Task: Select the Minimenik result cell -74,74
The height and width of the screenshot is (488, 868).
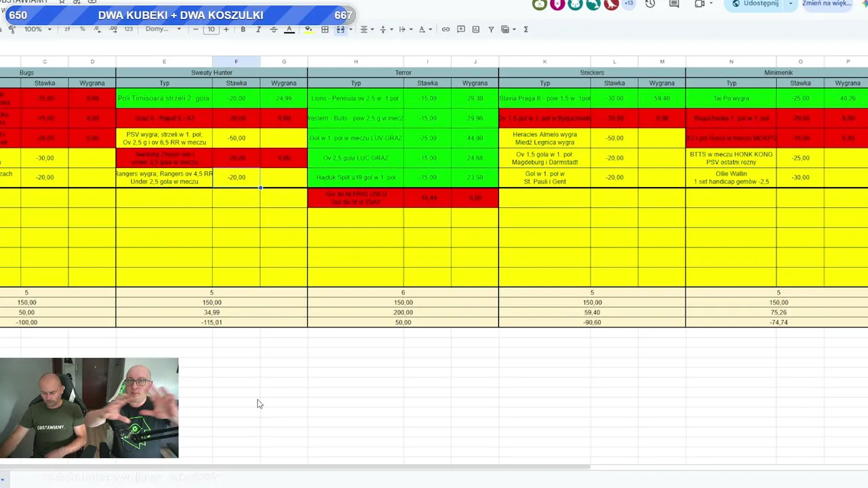Action: (x=778, y=323)
